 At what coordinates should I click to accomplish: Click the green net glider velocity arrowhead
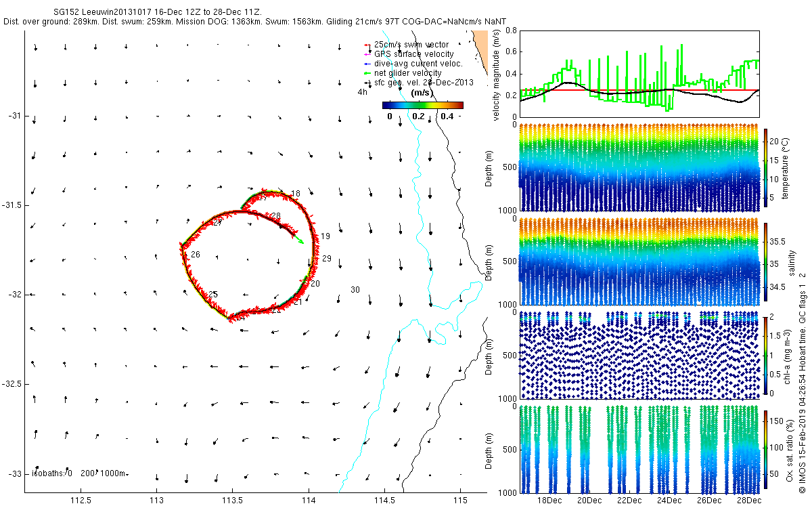pos(300,240)
